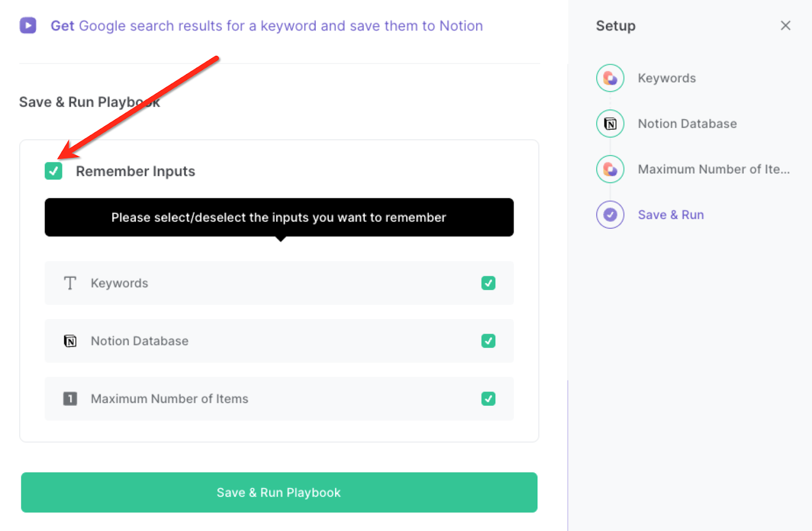Toggle the Maximum Number of Items checkbox
This screenshot has height=531, width=812.
click(488, 399)
